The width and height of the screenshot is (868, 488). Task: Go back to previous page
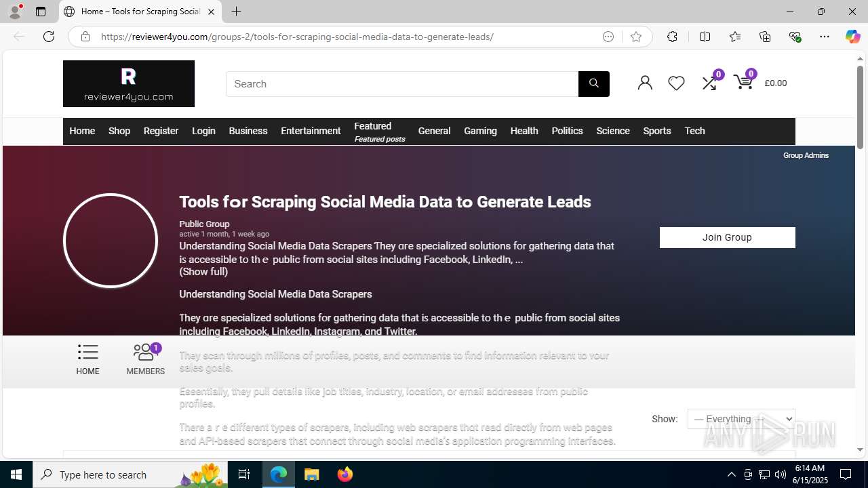coord(19,37)
